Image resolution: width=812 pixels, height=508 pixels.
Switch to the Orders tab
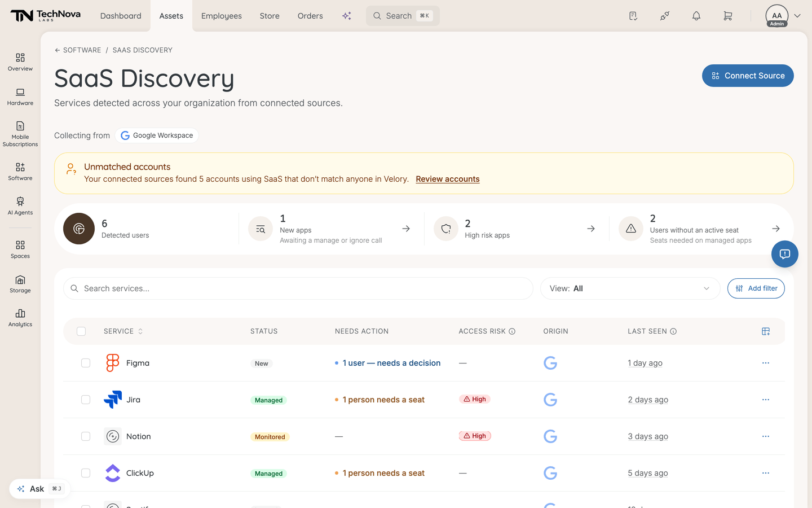pos(310,16)
